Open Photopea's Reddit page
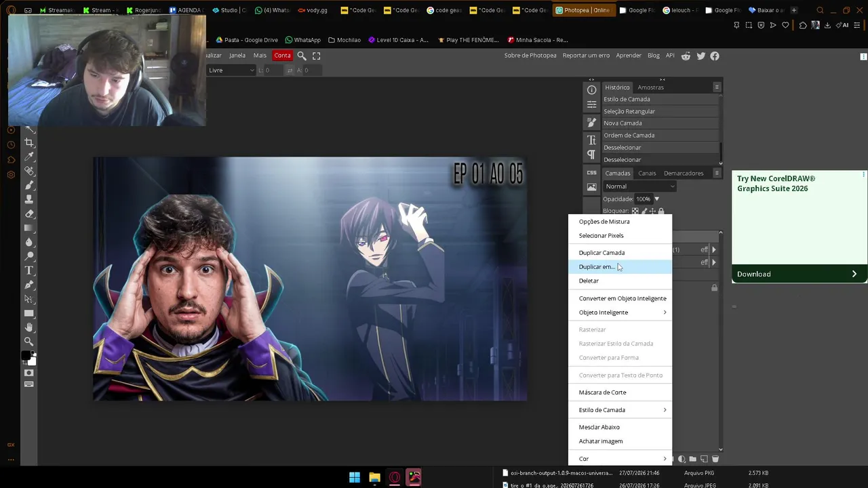Image resolution: width=868 pixels, height=488 pixels. click(686, 56)
